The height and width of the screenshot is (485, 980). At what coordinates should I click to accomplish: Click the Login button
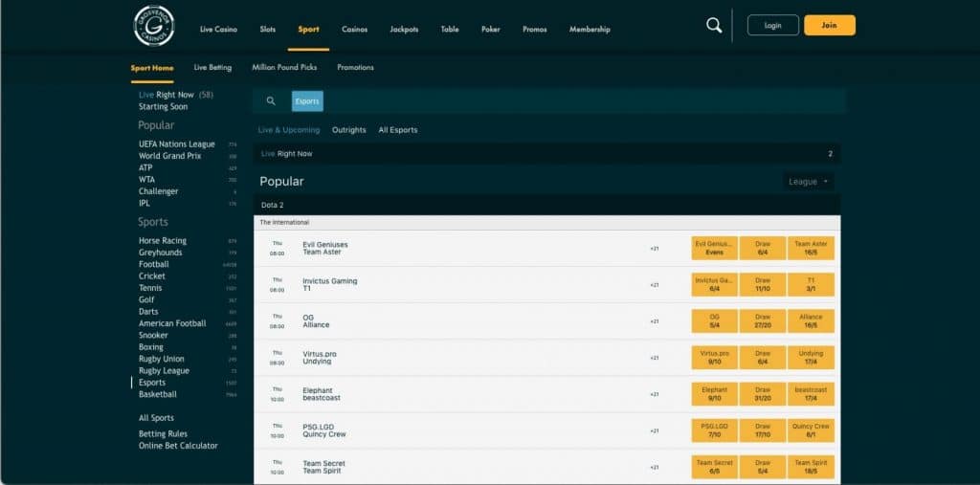pyautogui.click(x=772, y=26)
